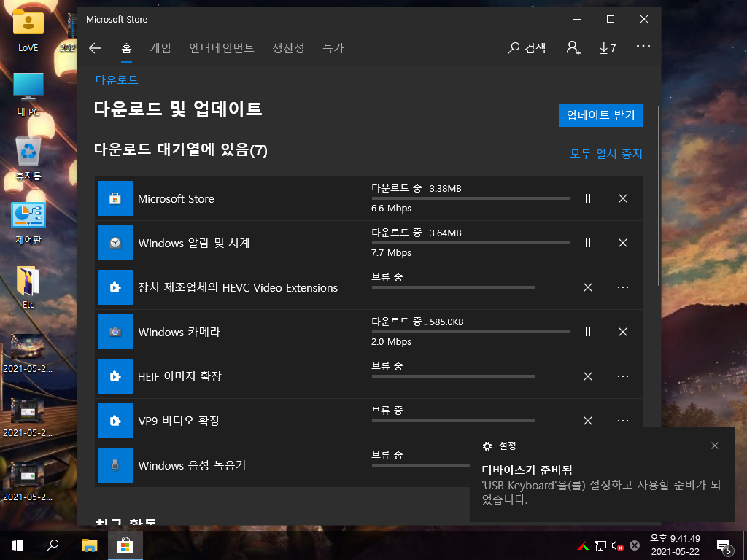Select the 휴지통 recycle bin icon

[28, 158]
